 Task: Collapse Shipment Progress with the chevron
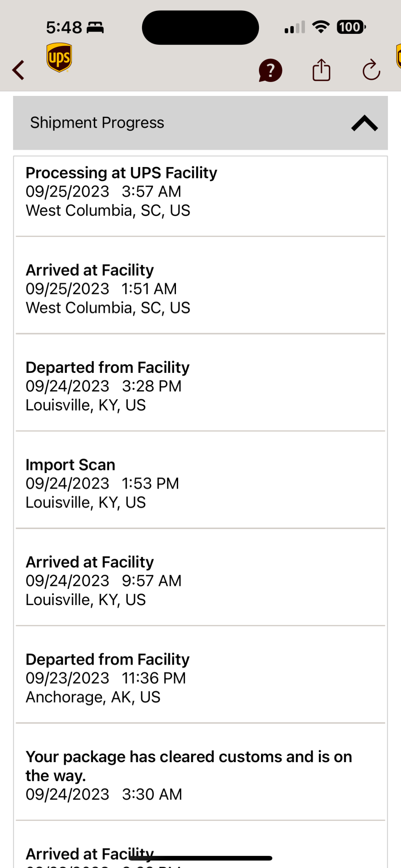365,123
